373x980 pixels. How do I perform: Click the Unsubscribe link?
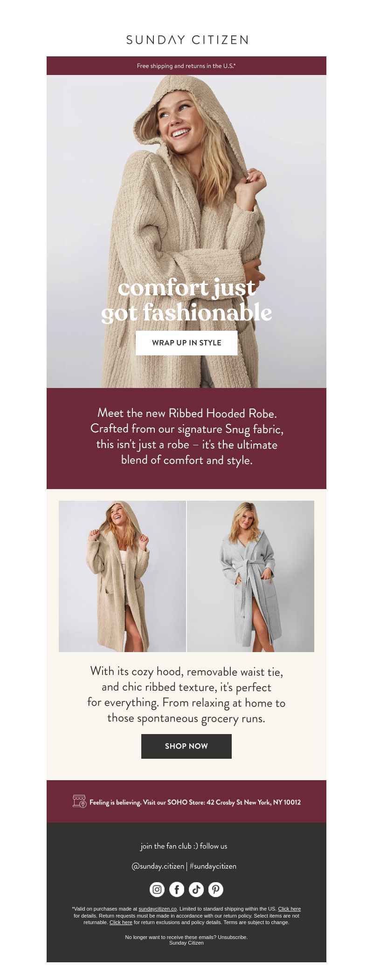pos(232,937)
